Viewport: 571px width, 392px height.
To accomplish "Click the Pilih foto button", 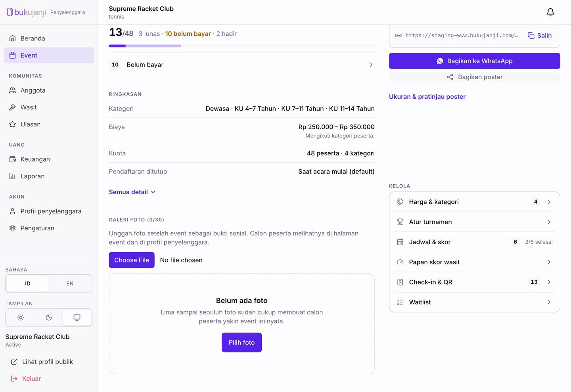I will pos(242,342).
